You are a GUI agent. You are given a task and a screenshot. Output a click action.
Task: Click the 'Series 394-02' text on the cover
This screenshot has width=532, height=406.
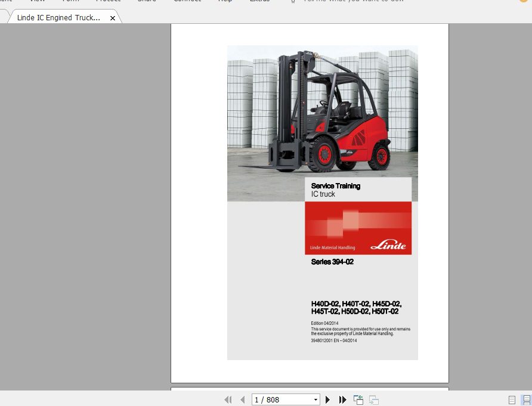point(332,262)
